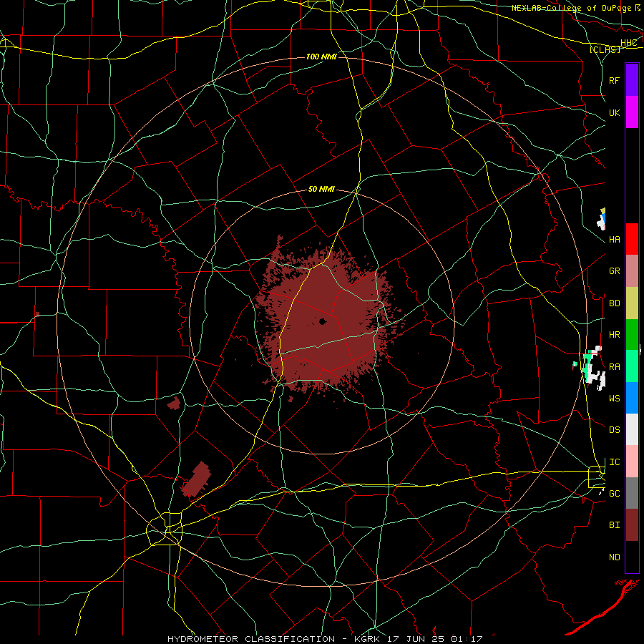Click the BI dark red legend swatch
644x644 pixels.
point(632,525)
